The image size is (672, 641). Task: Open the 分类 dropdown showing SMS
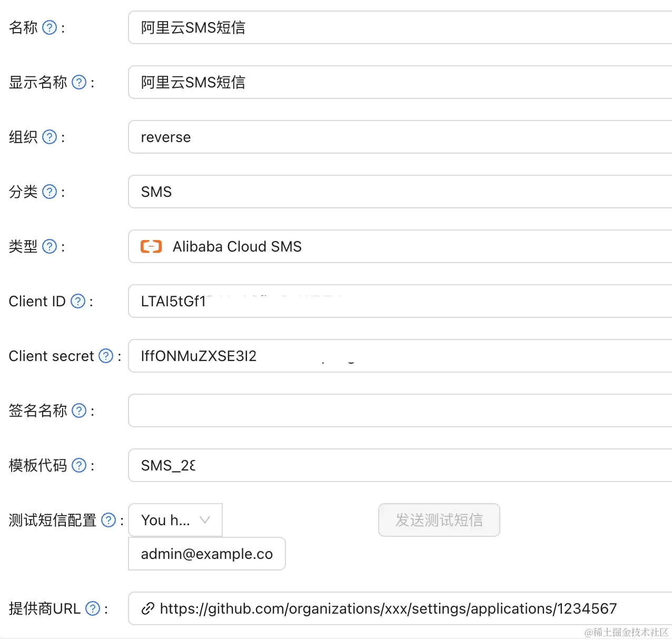click(400, 192)
